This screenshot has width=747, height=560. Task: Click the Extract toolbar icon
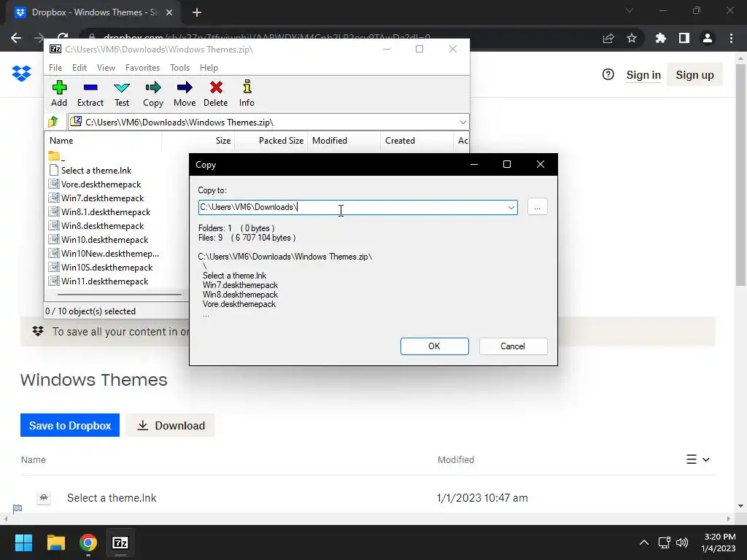click(x=90, y=94)
